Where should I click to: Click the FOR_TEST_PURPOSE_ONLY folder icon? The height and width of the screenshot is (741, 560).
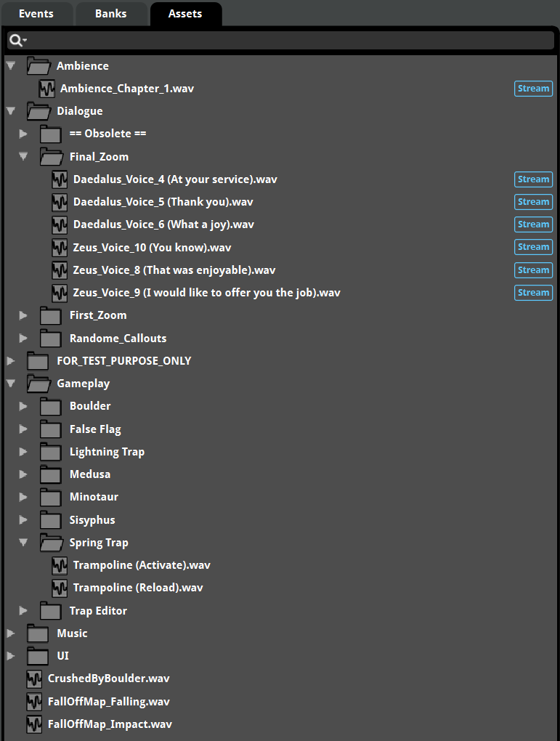(38, 360)
